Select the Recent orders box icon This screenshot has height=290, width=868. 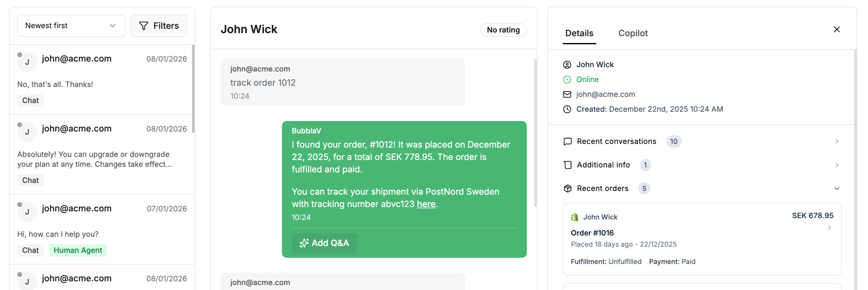tap(568, 188)
